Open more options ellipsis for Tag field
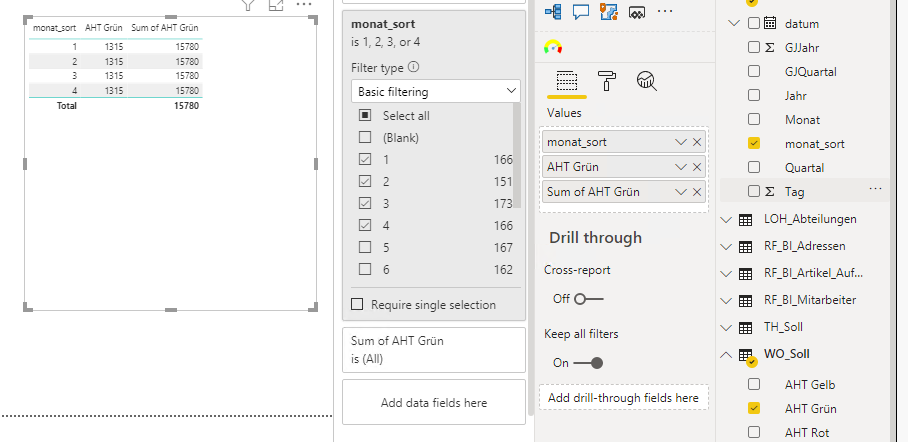The image size is (908, 442). click(876, 189)
